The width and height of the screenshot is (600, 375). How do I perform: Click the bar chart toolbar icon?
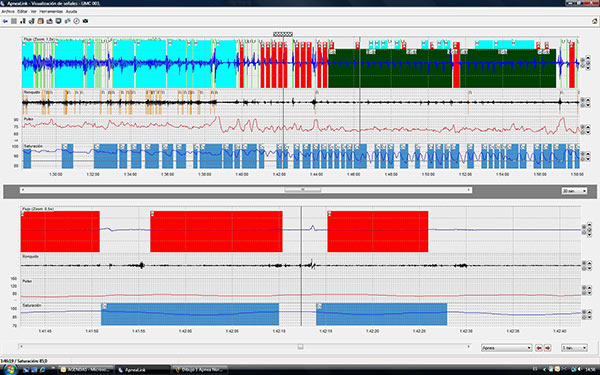(x=23, y=21)
